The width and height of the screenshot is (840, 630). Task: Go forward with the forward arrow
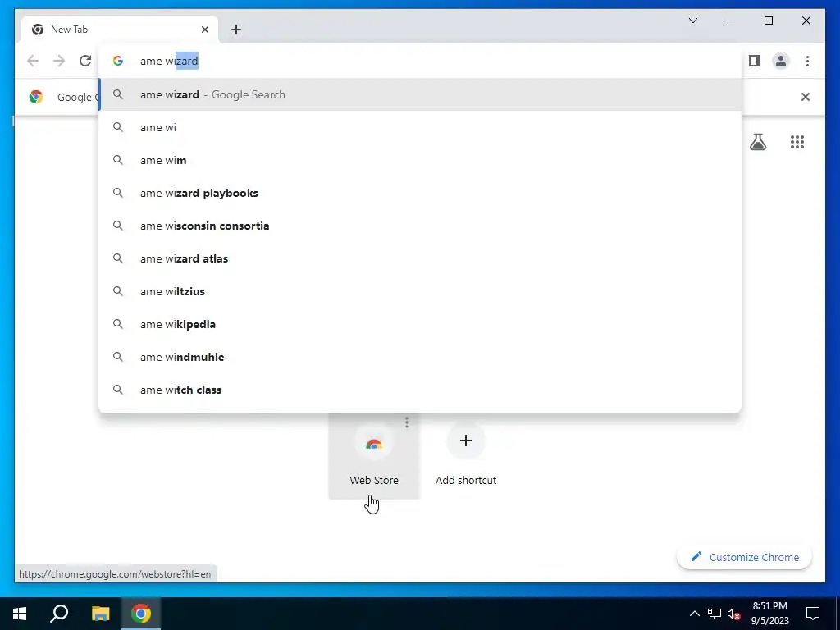[x=59, y=61]
